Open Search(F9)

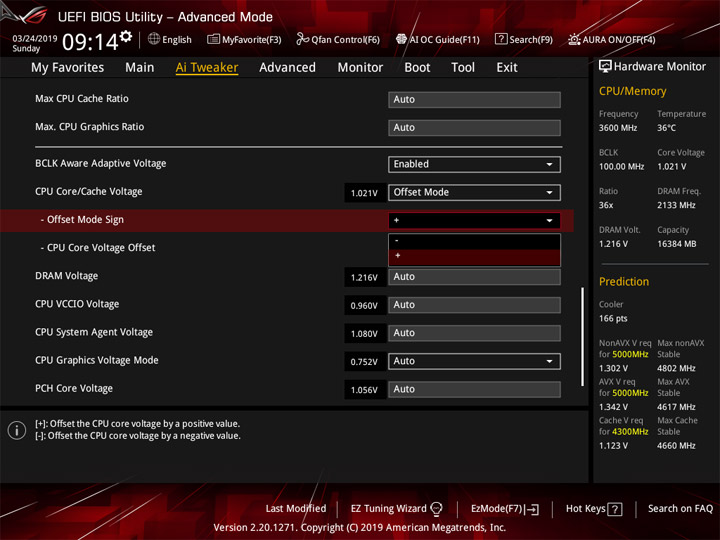pyautogui.click(x=524, y=39)
